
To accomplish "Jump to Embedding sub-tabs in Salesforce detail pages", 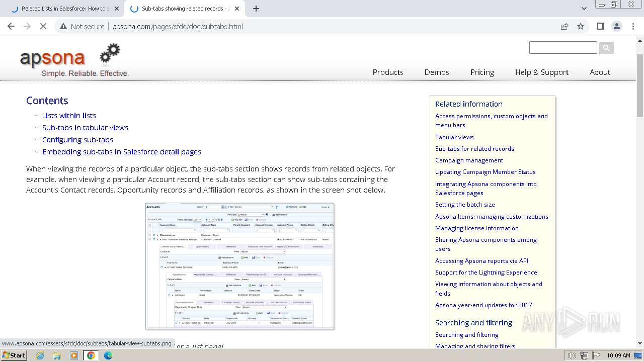I will (122, 151).
